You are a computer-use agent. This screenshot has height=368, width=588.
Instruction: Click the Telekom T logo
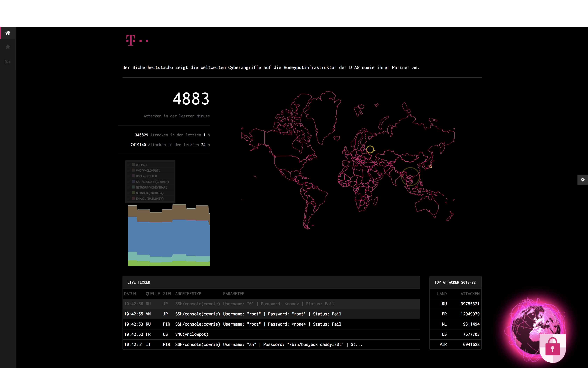tap(137, 40)
